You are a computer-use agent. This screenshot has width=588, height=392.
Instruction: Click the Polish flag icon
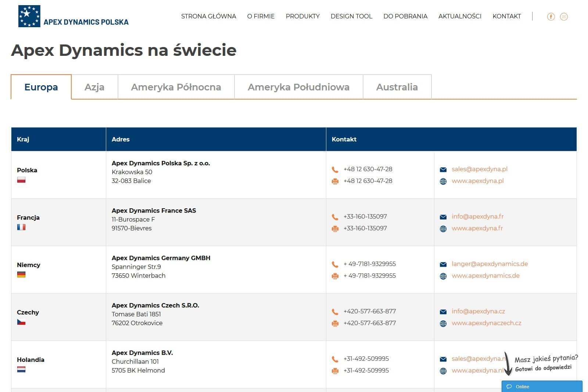click(21, 180)
